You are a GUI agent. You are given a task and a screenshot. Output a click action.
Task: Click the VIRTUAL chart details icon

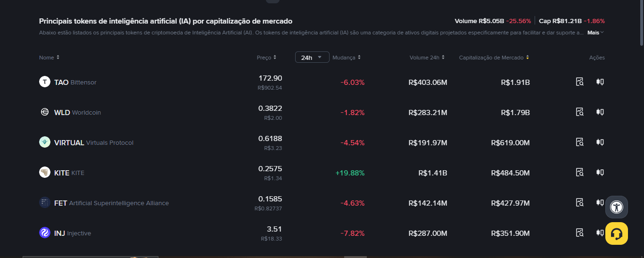click(x=580, y=142)
